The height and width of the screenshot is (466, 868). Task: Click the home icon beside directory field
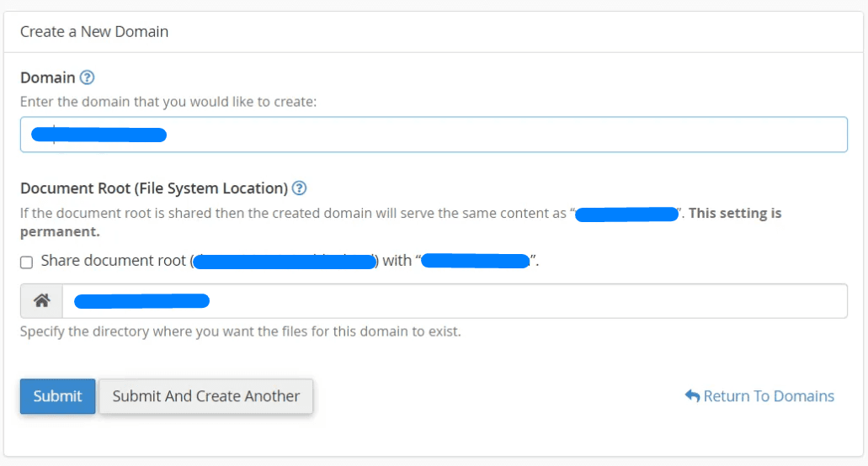click(x=41, y=301)
